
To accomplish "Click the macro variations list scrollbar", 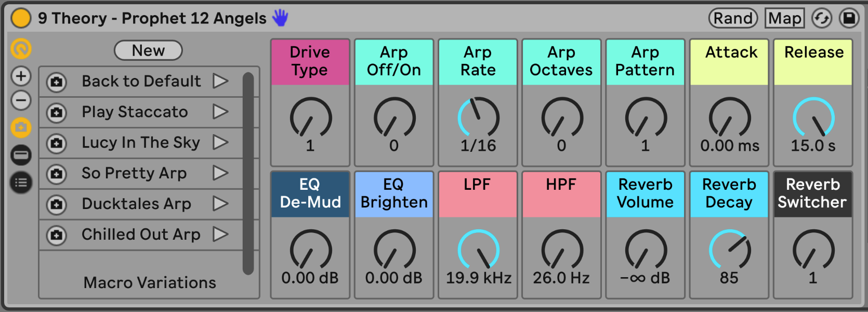I will click(x=248, y=173).
